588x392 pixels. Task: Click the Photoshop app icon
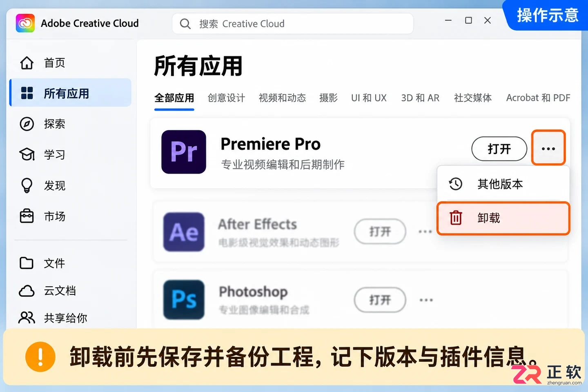[x=184, y=300]
